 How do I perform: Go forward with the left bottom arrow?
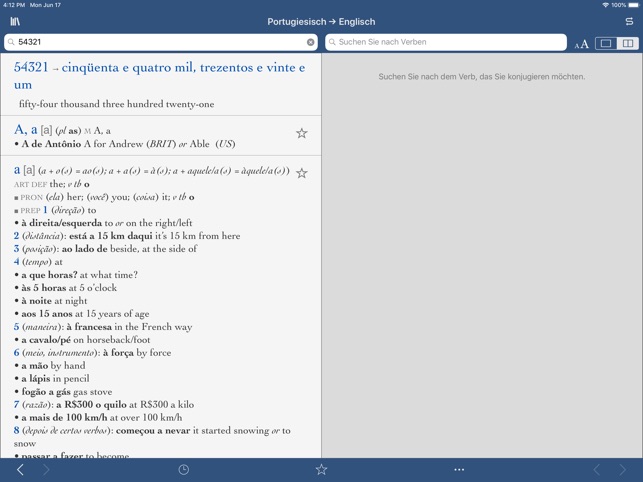click(x=46, y=469)
